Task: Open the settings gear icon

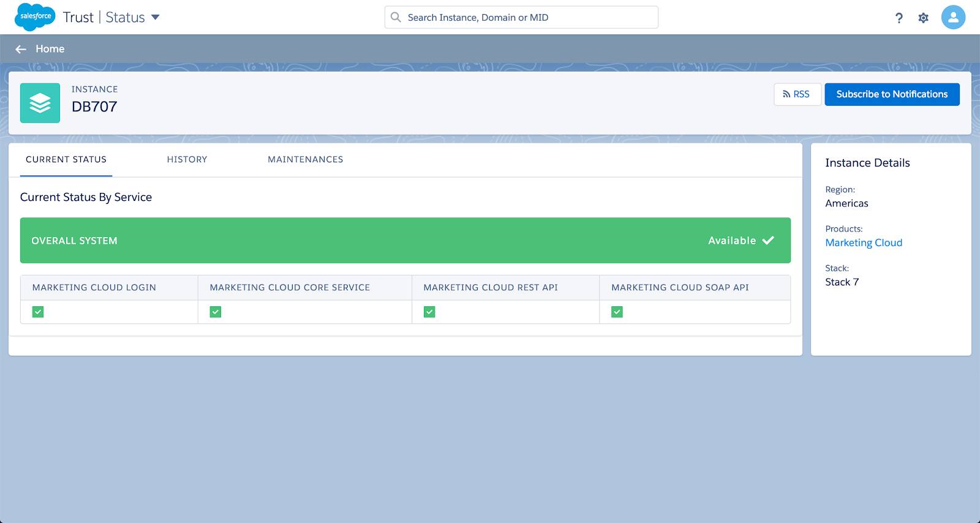Action: pos(924,18)
